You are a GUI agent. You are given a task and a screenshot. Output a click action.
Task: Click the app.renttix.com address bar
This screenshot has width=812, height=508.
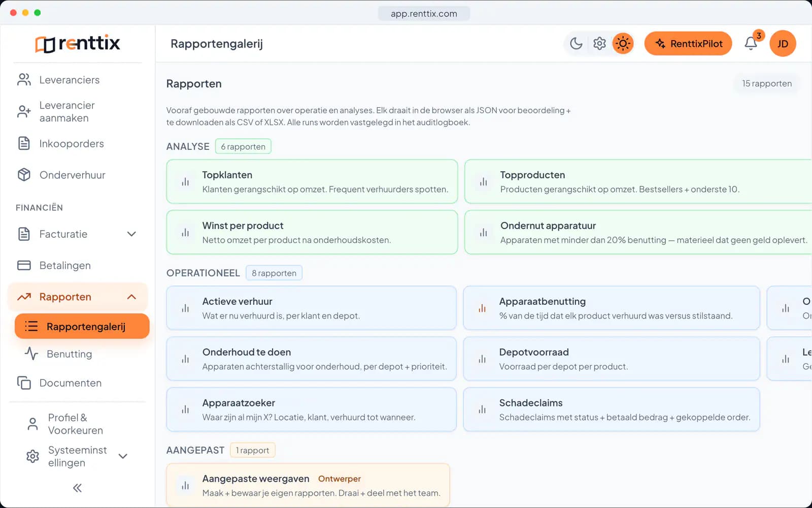[424, 14]
